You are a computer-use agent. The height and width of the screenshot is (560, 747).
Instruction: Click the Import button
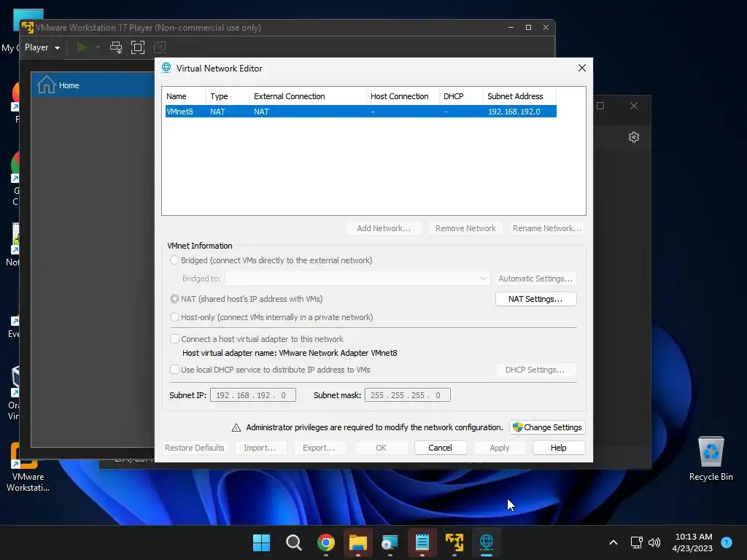click(260, 448)
